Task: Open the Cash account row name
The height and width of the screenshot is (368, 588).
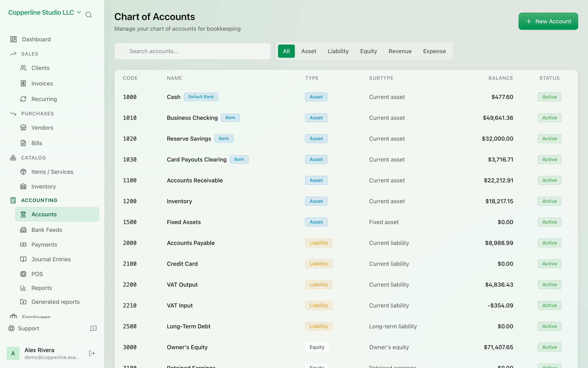Action: click(x=174, y=97)
